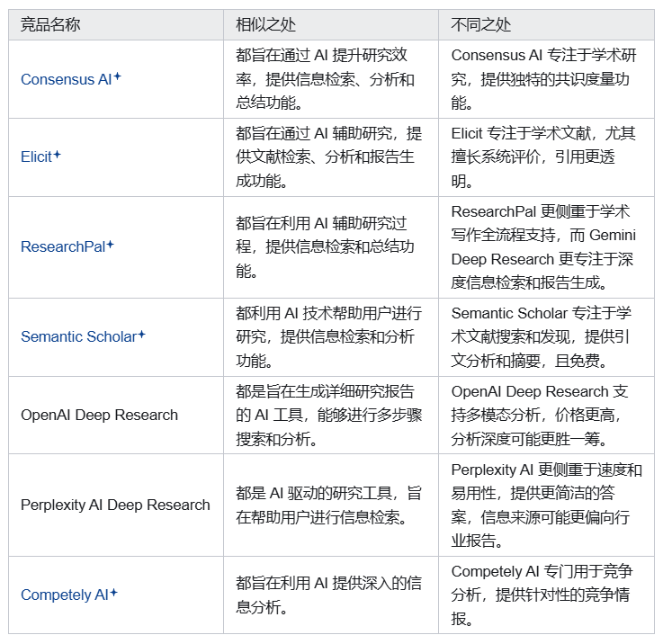Image resolution: width=663 pixels, height=644 pixels.
Task: Click sparkle icon beside ResearchPal
Action: pos(110,245)
